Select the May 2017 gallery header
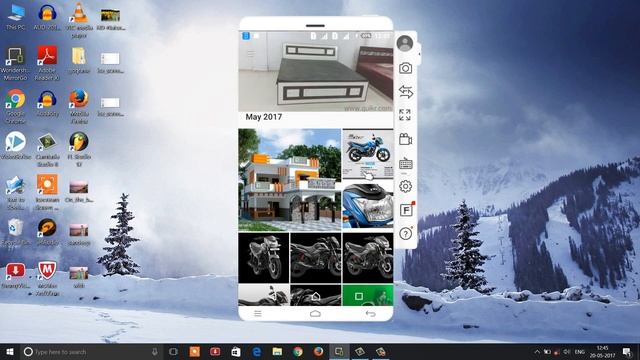 click(264, 117)
